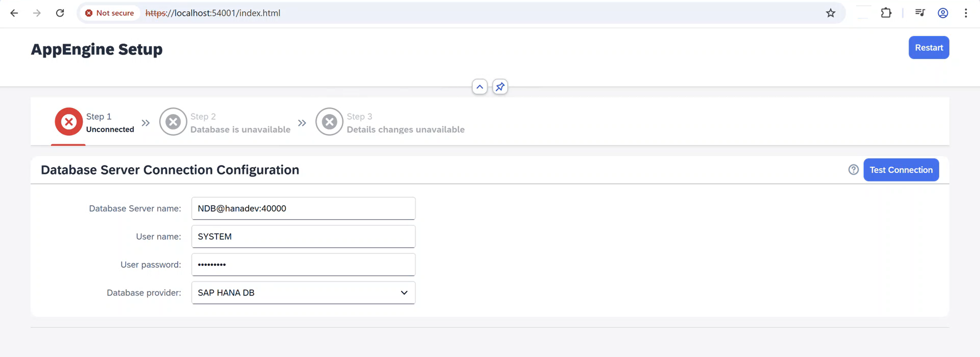Click the Step 3 error icon
This screenshot has width=980, height=357.
(330, 122)
